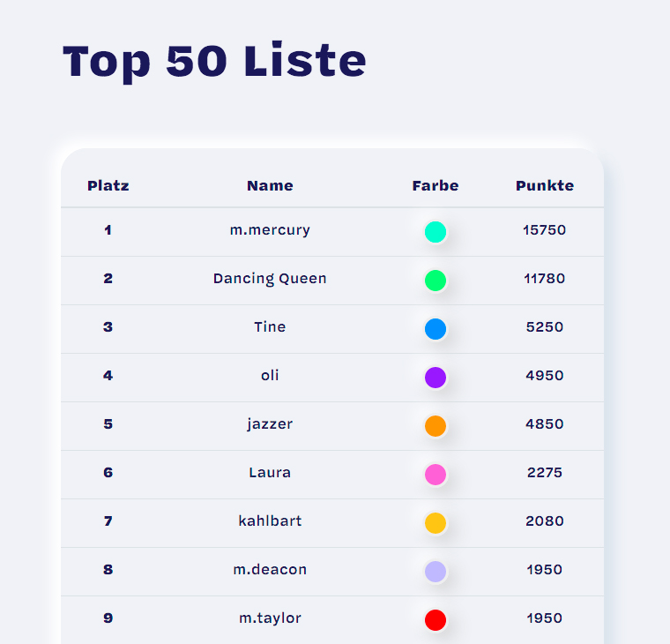This screenshot has height=644, width=670.
Task: Click the yellow color dot for kahlbart
Action: [435, 523]
